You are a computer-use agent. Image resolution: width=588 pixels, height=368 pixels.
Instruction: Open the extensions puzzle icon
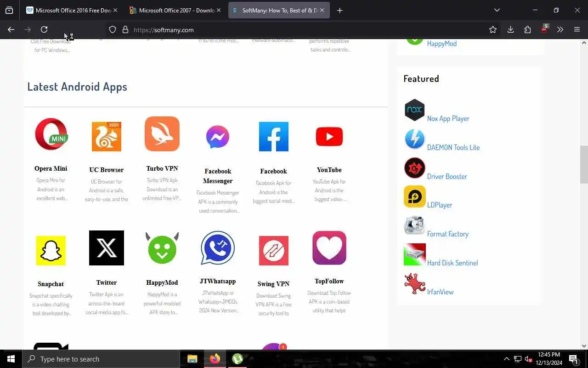[x=527, y=29]
